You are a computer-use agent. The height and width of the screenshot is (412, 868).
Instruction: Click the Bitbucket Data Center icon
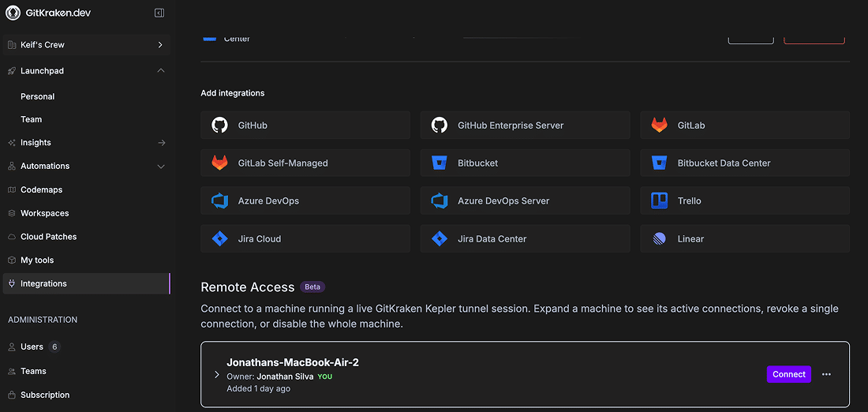click(x=660, y=163)
